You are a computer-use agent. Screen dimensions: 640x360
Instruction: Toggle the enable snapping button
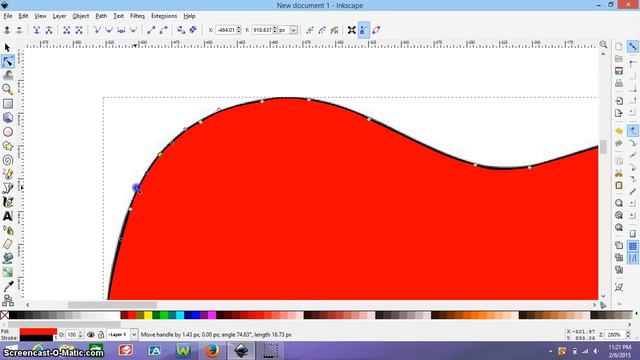coord(633,47)
